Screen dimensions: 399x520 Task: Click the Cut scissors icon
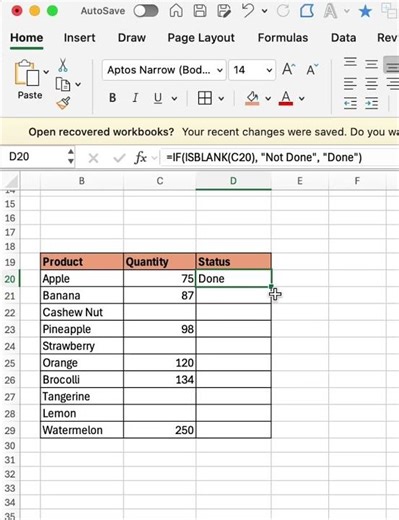(x=63, y=65)
